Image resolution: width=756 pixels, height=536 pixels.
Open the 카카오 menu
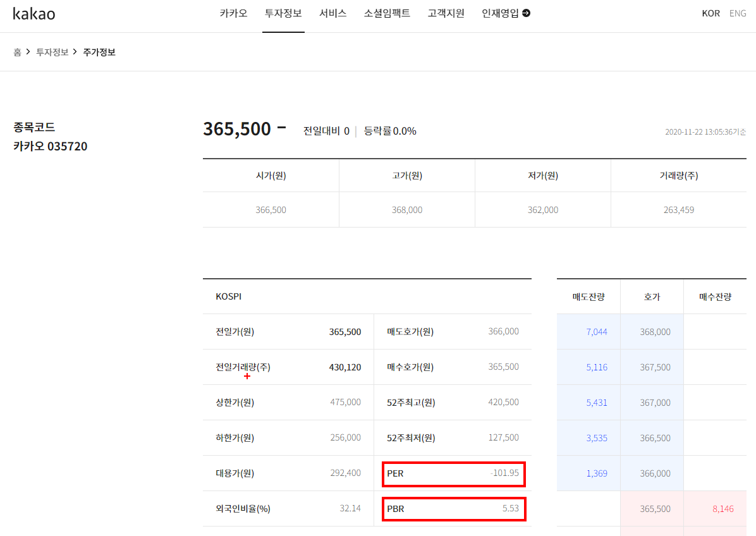pyautogui.click(x=233, y=13)
